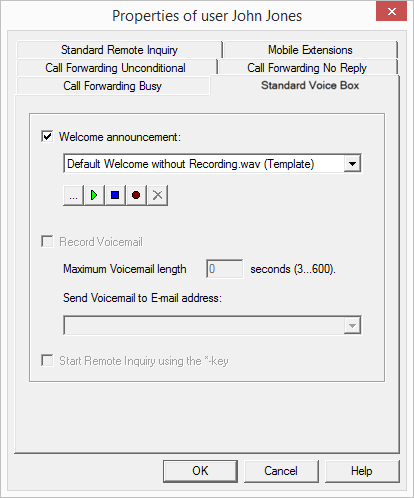The image size is (414, 498).
Task: Open the Send Voicemail E-mail address dropdown
Action: pos(352,325)
